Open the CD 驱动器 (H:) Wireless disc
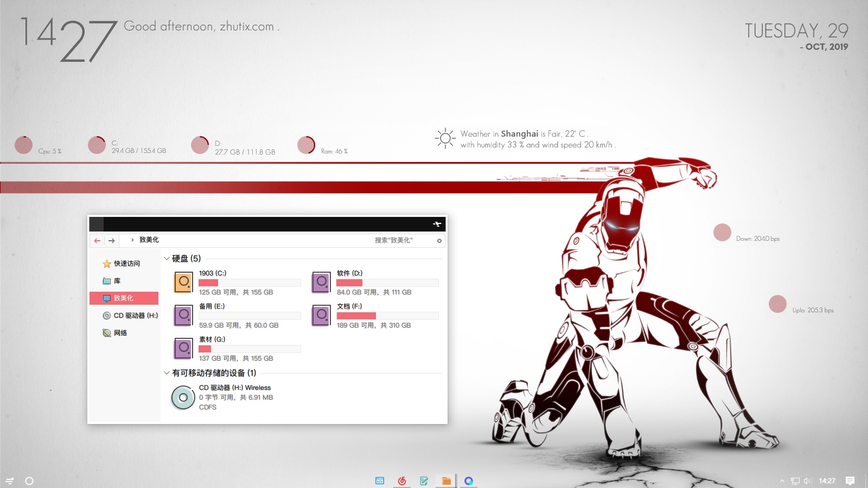Image resolution: width=868 pixels, height=488 pixels. (x=183, y=397)
